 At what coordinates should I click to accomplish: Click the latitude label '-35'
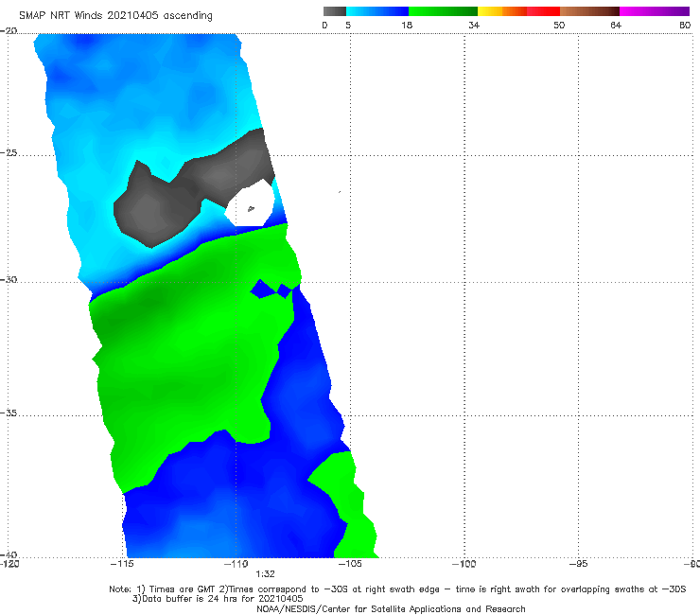[x=9, y=413]
